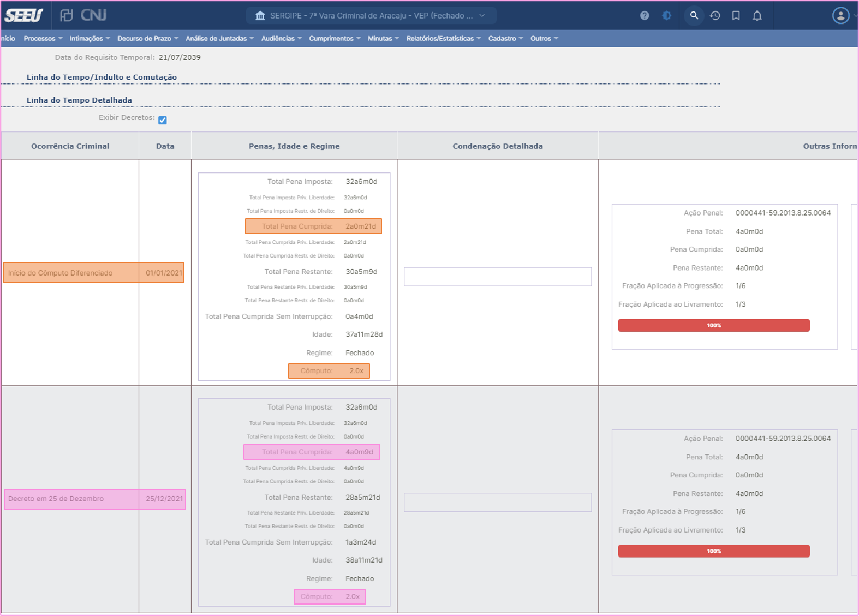This screenshot has width=859, height=616.
Task: Click Total Pena Cumprida 4a0m9d
Action: pos(312,452)
